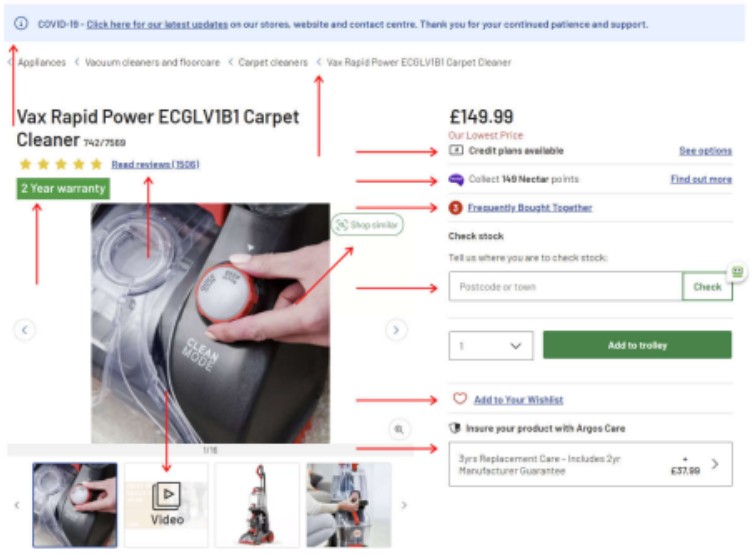753x557 pixels.
Task: Click the heart wishlist icon
Action: 460,399
